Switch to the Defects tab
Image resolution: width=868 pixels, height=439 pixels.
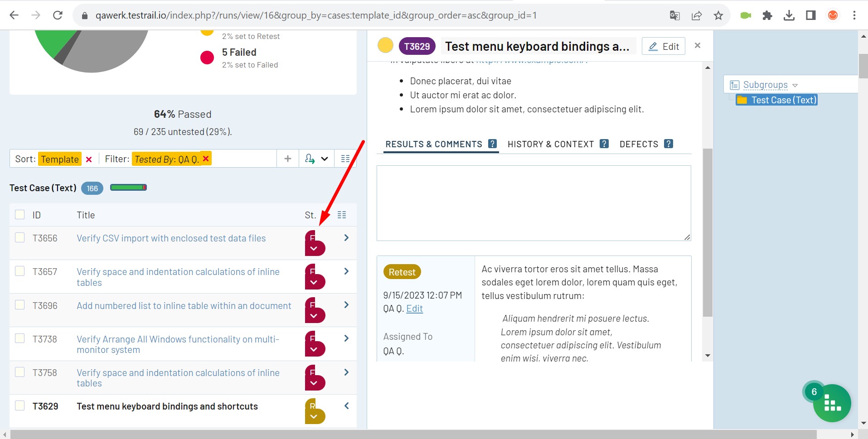[639, 144]
